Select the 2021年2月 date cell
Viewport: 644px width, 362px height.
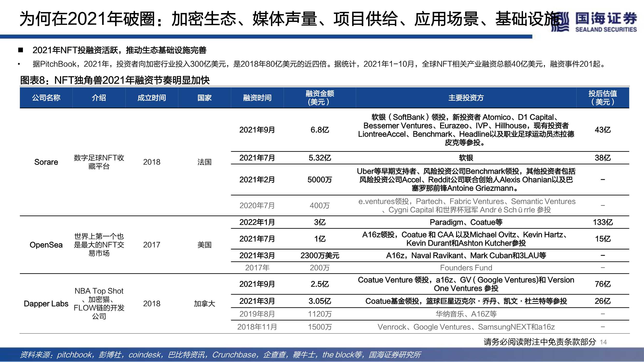coord(257,180)
